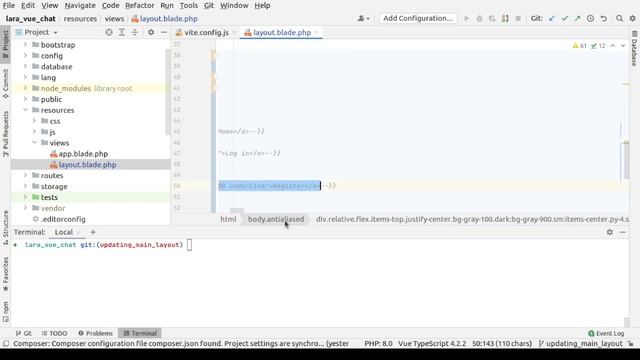Expand the node_modules folder
Viewport: 640px width, 360px height.
pos(25,88)
